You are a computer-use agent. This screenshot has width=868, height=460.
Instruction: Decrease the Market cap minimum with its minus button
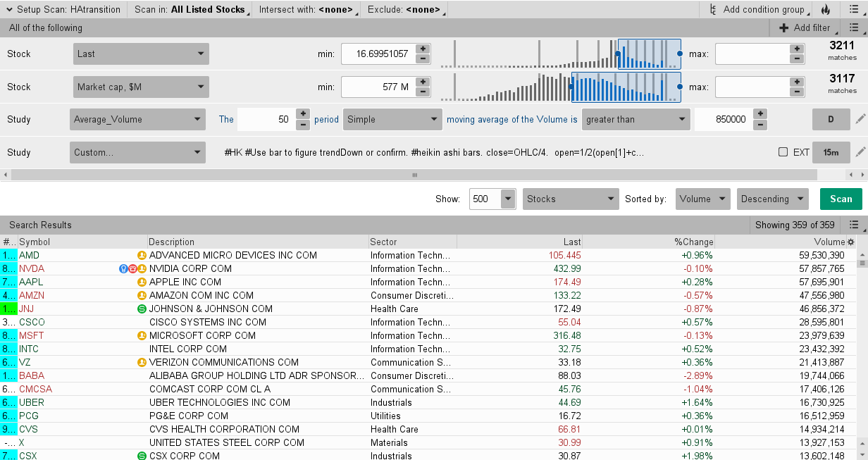pos(423,92)
